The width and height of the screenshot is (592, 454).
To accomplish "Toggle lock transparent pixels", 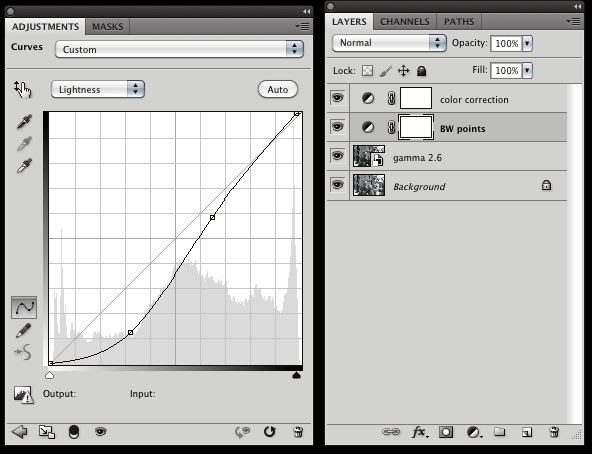I will (x=367, y=71).
